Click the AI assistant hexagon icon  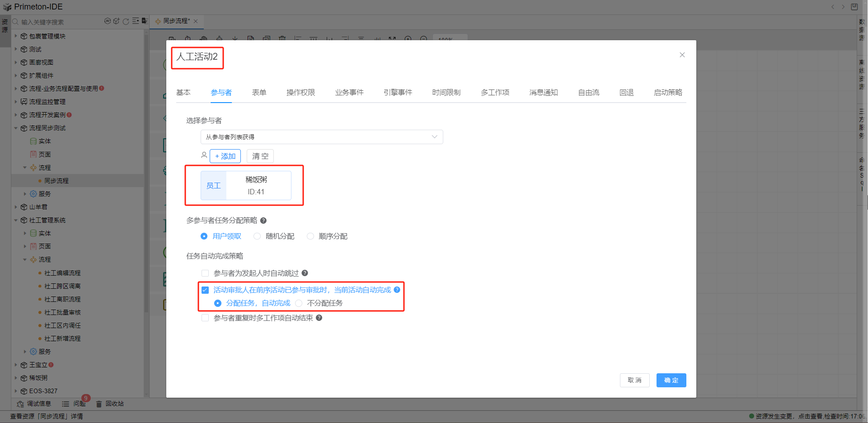(108, 21)
